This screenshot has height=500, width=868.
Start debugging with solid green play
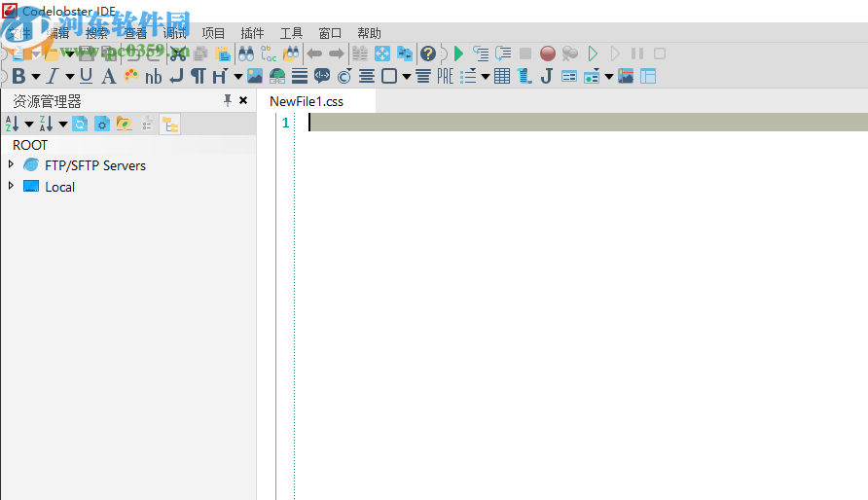458,54
